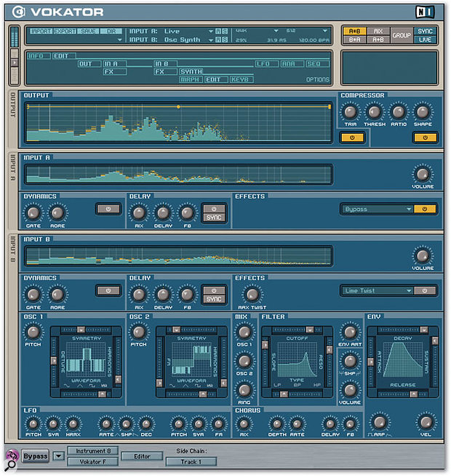Toggle Input A effects power button
Screen dimensions: 451x476
point(425,209)
